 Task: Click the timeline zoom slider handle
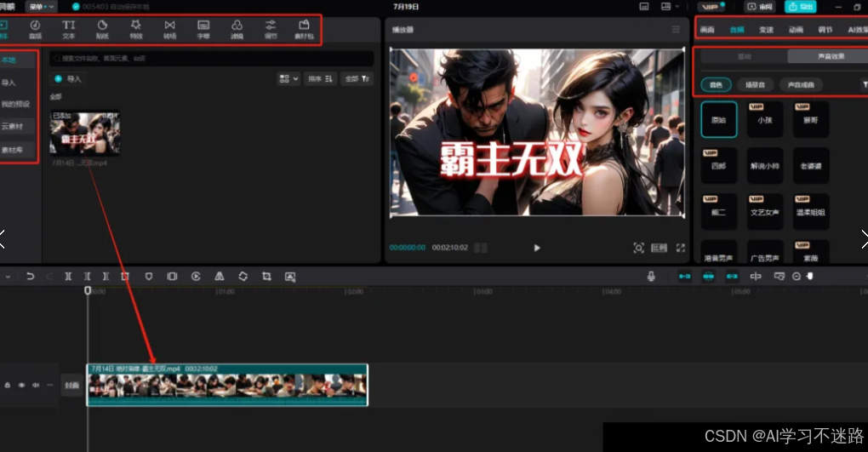click(810, 276)
